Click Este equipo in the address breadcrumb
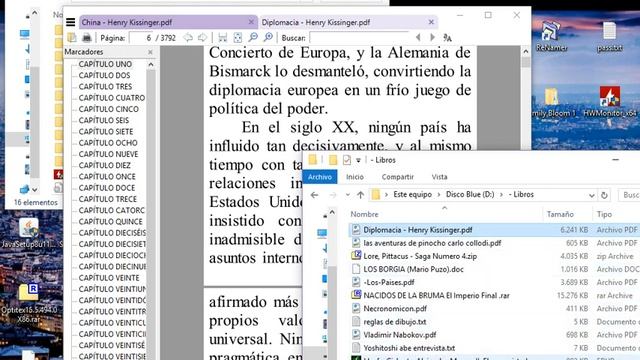This screenshot has height=360, width=640. (412, 195)
